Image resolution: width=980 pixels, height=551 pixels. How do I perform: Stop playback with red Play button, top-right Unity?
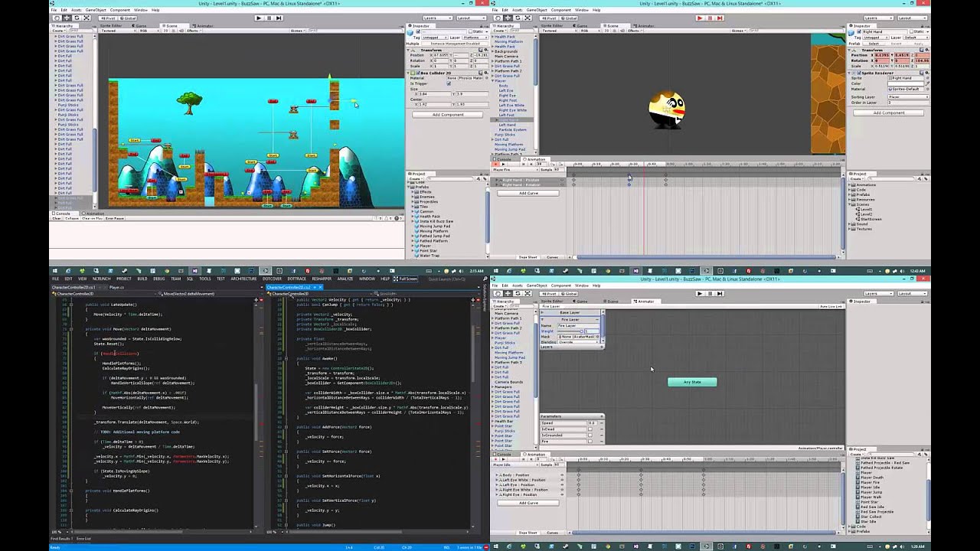(x=700, y=18)
